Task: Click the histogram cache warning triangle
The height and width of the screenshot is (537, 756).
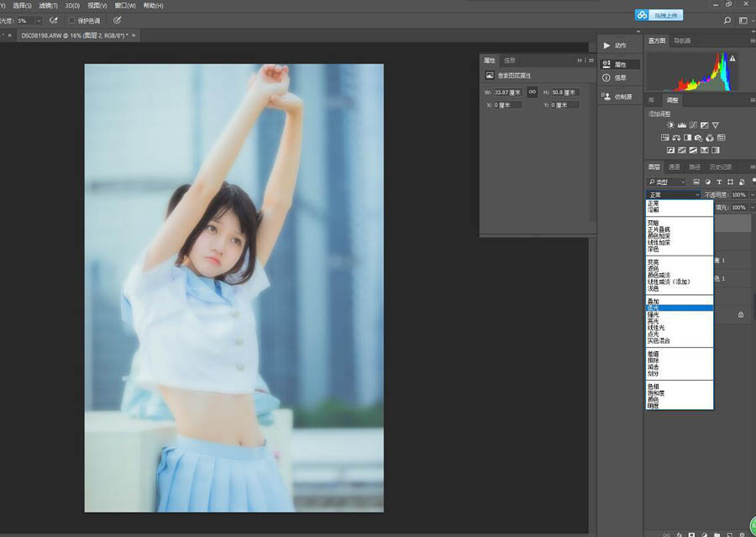Action: (732, 59)
